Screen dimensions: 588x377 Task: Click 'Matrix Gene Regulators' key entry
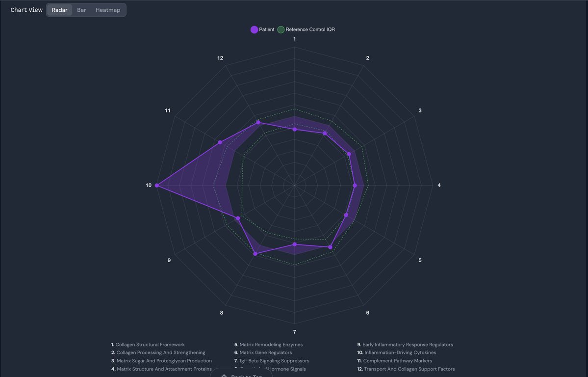click(x=263, y=352)
